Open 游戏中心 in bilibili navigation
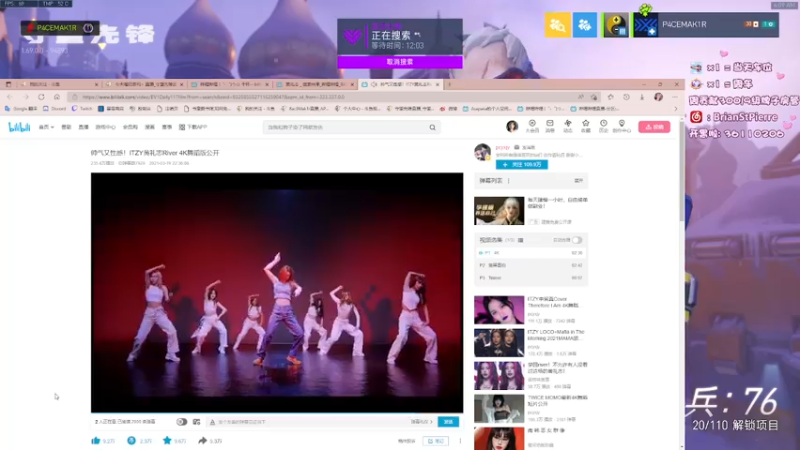Viewport: 800px width, 450px height. (106, 127)
